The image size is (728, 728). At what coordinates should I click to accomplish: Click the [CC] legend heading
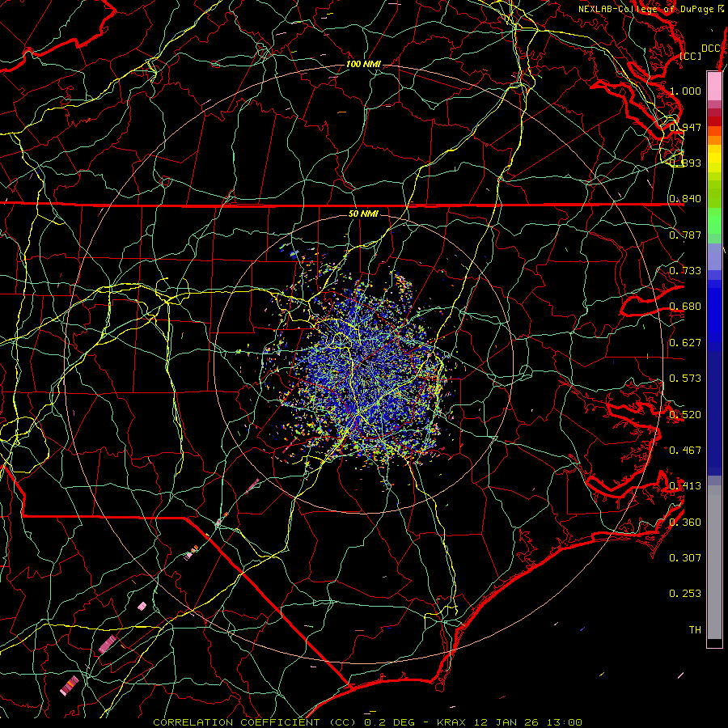point(691,56)
